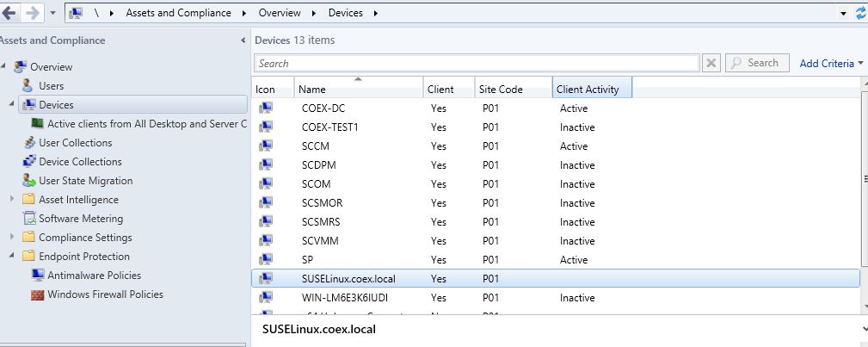Open the Windows Firewall Policies icon
The width and height of the screenshot is (868, 347).
[38, 294]
